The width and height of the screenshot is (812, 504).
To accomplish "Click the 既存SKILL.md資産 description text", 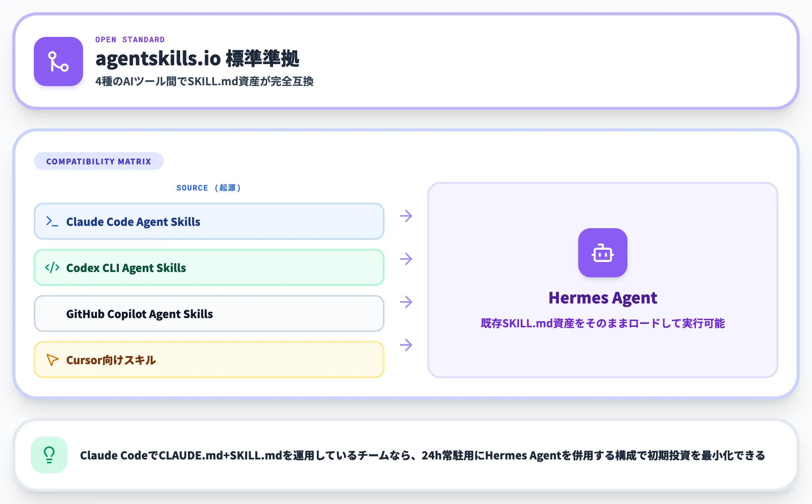I will 602,323.
